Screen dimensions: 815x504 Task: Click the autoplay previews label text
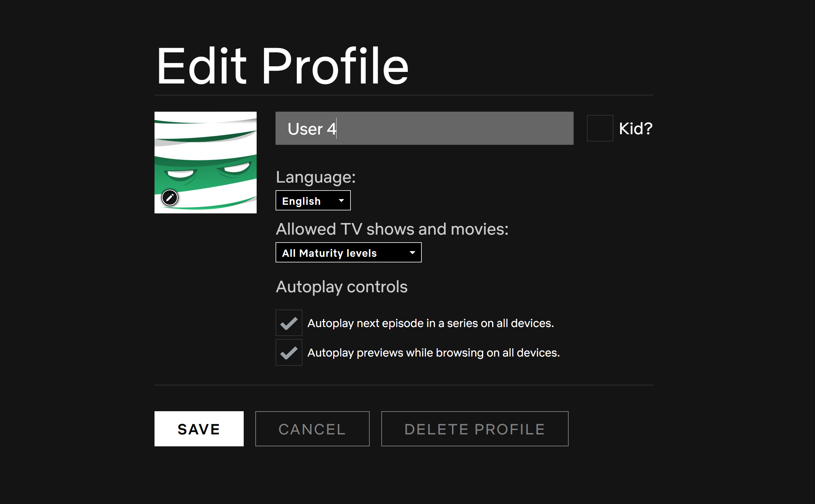pyautogui.click(x=433, y=353)
